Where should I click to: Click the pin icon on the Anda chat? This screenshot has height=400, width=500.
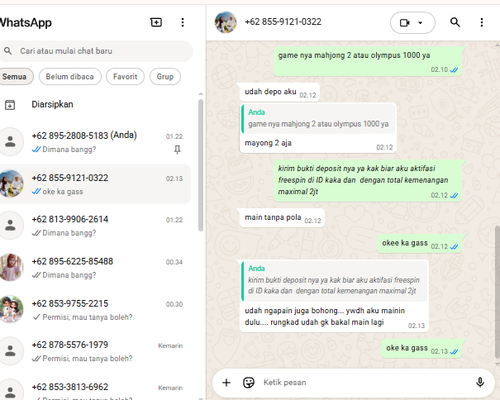point(177,150)
